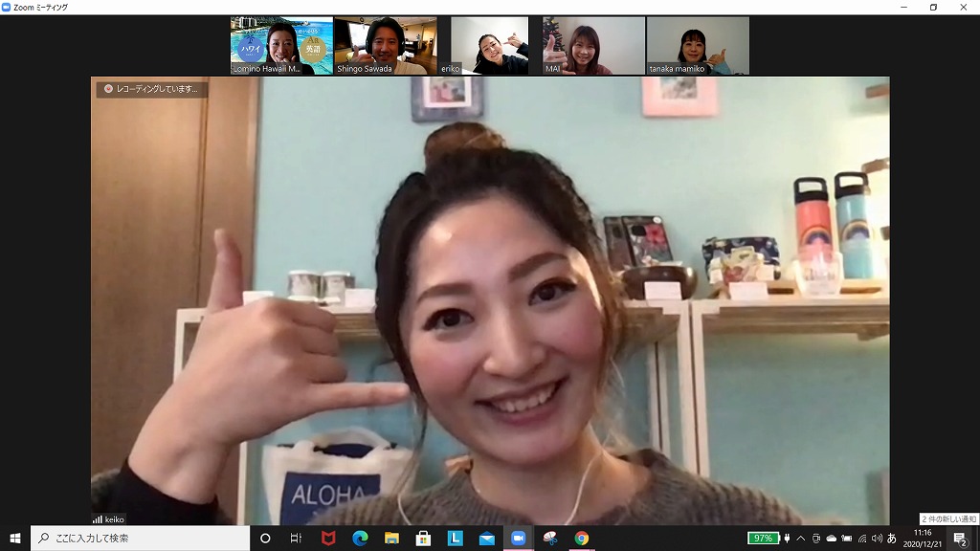Open the Action Center notifications

960,538
